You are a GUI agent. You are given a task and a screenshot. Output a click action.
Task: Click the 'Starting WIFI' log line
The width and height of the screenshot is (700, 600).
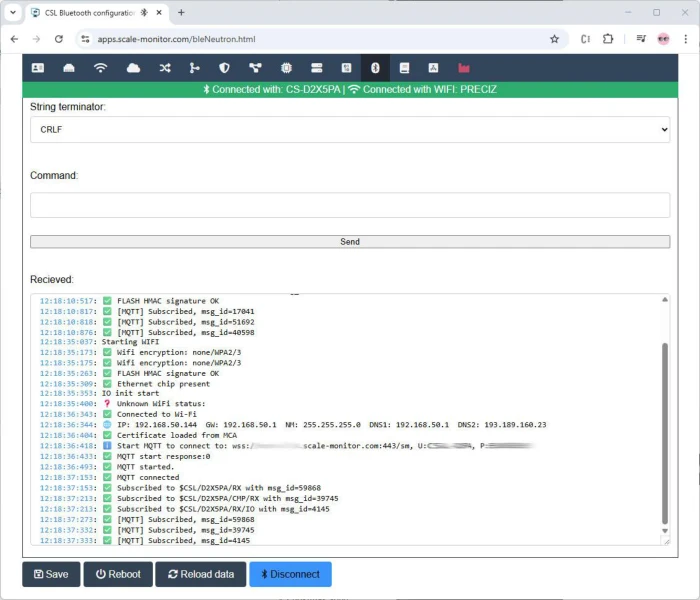[99, 342]
